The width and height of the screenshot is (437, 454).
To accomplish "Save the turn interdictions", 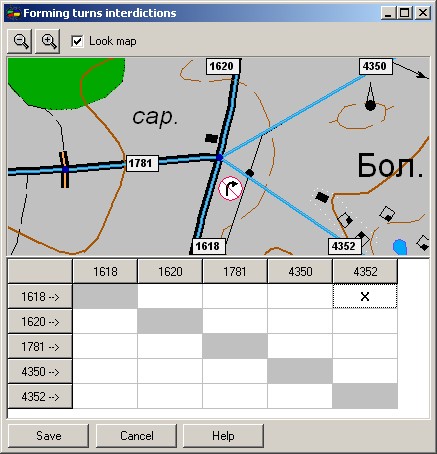I will pyautogui.click(x=48, y=436).
